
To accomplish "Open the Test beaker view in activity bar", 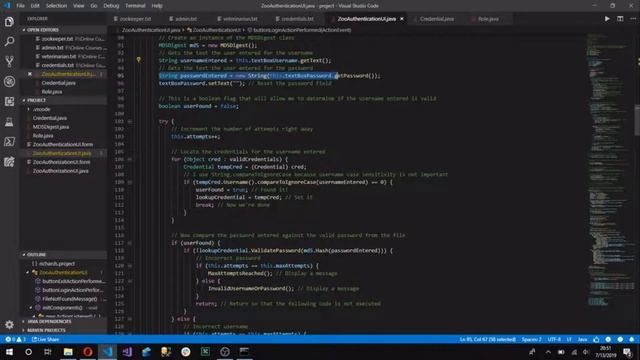I will pyautogui.click(x=9, y=121).
